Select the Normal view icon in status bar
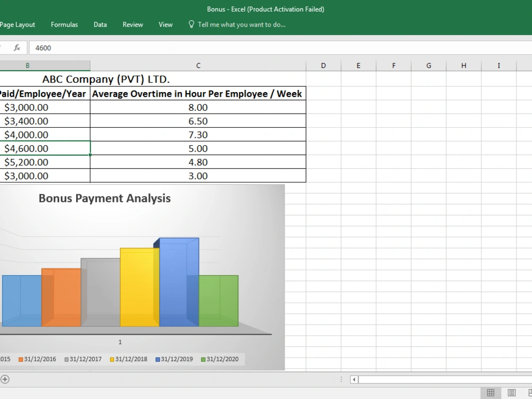Image resolution: width=532 pixels, height=399 pixels. click(491, 392)
